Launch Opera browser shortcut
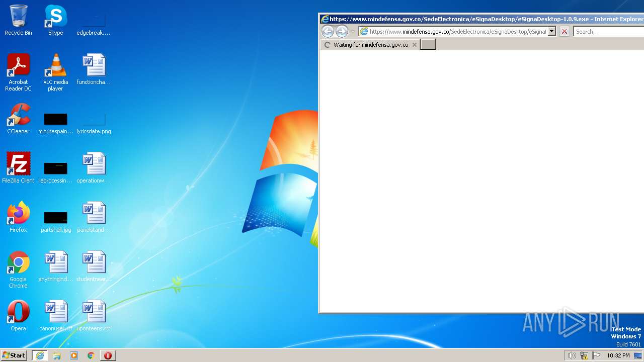 click(x=18, y=316)
